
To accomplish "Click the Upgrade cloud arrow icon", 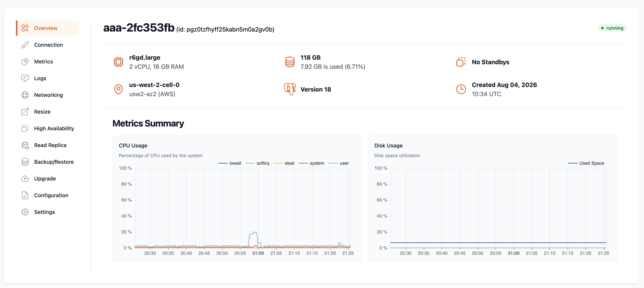I will coord(25,179).
